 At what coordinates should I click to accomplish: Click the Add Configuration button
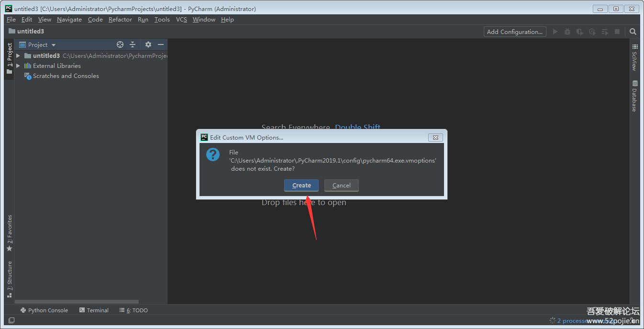tap(515, 32)
